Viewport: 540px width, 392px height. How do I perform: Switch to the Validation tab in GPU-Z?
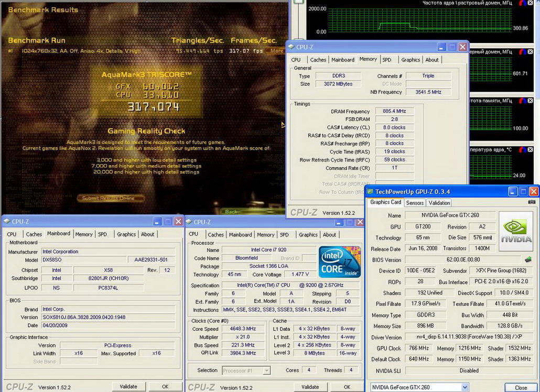pos(439,203)
